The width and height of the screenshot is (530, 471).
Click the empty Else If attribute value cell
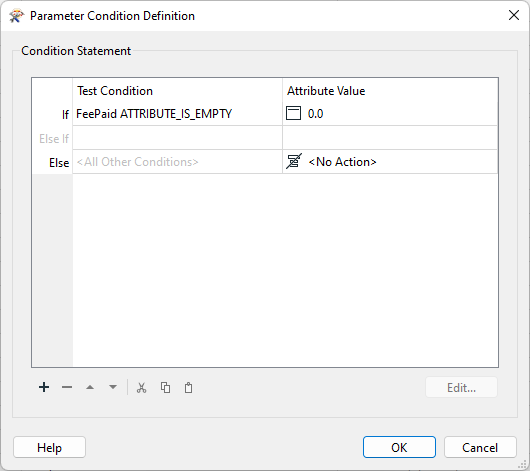pos(390,138)
